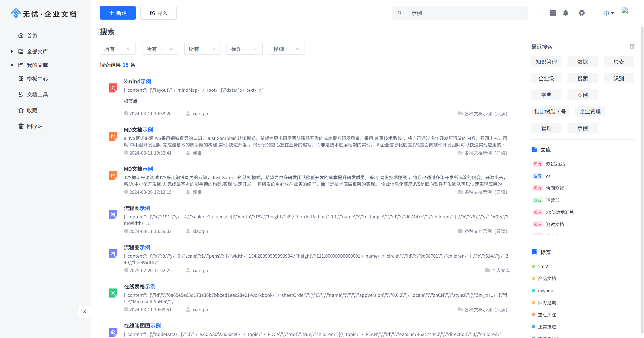Open 回收站 in sidebar
Screen dimensions: 644x338
click(x=34, y=126)
